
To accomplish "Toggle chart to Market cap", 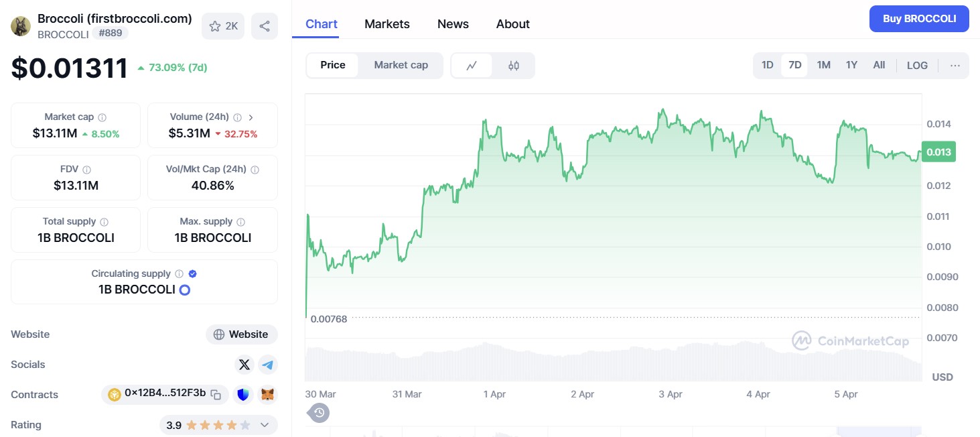I will pyautogui.click(x=401, y=65).
